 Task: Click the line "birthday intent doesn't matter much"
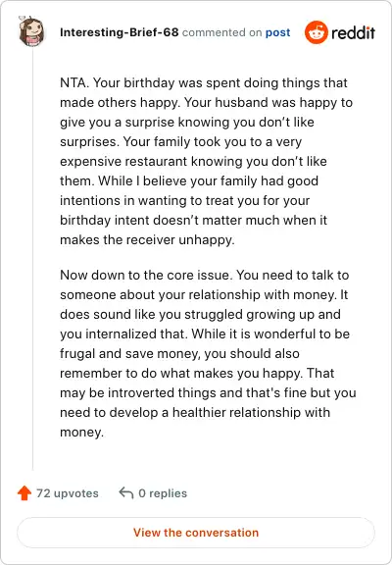click(193, 220)
